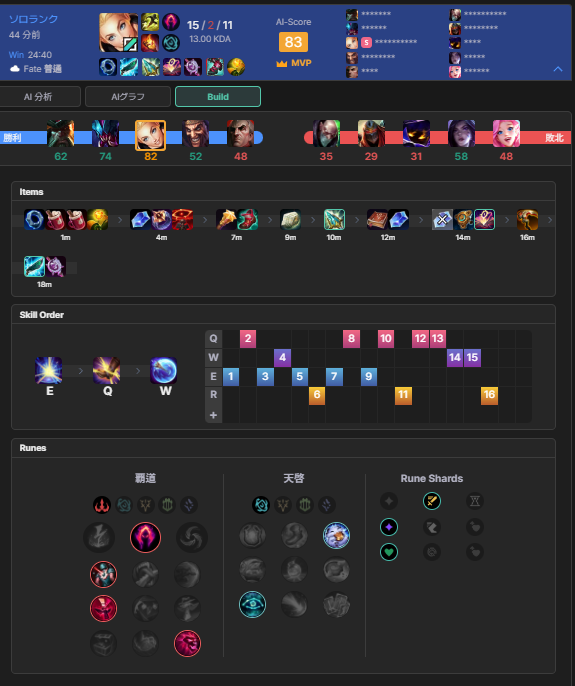575x686 pixels.
Task: Select losing team player scored 58
Action: 461,134
